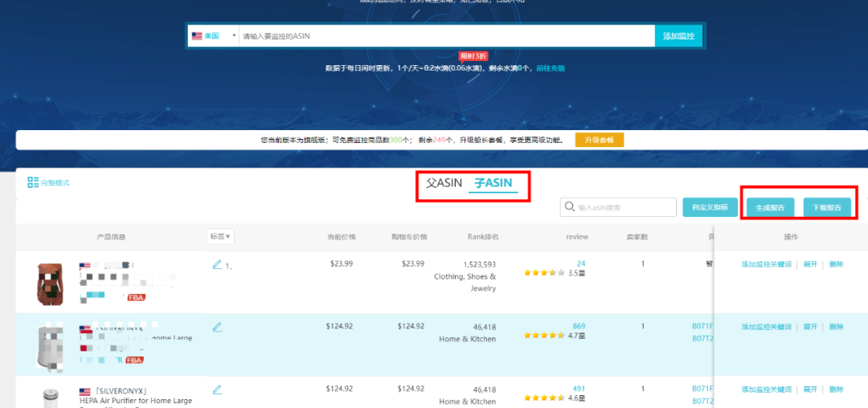The width and height of the screenshot is (868, 408).
Task: Click the 升级套餐 button
Action: [600, 140]
